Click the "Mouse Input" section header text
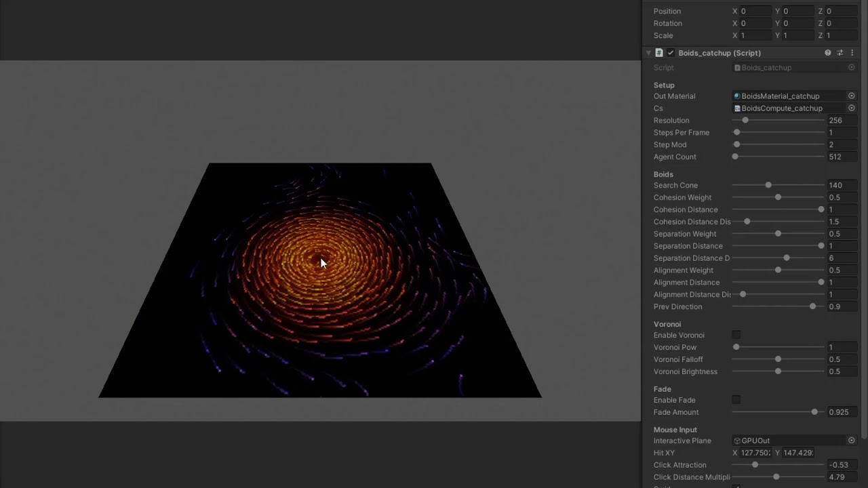This screenshot has width=868, height=488. 675,430
